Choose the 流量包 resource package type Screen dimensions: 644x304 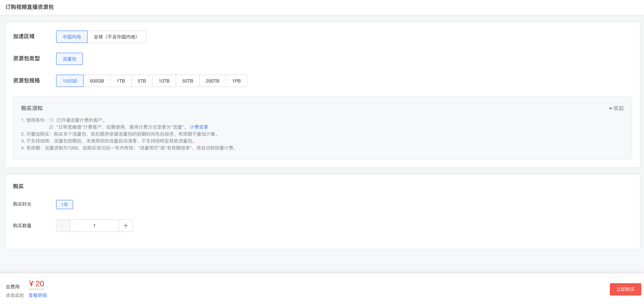(x=69, y=59)
